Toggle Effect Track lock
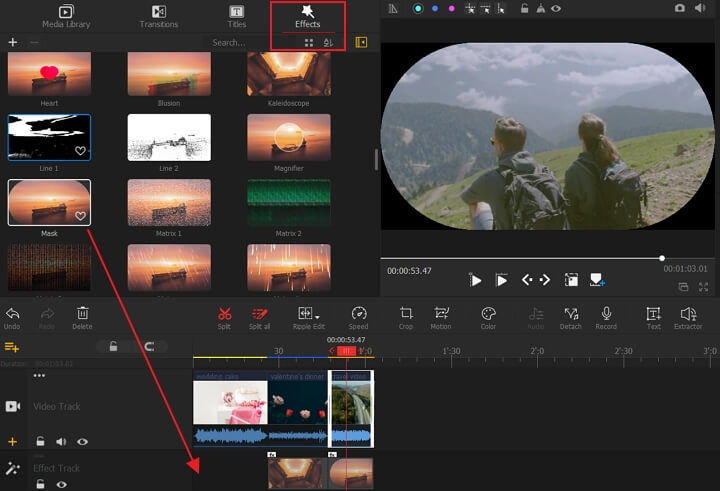720x491 pixels. 40,484
